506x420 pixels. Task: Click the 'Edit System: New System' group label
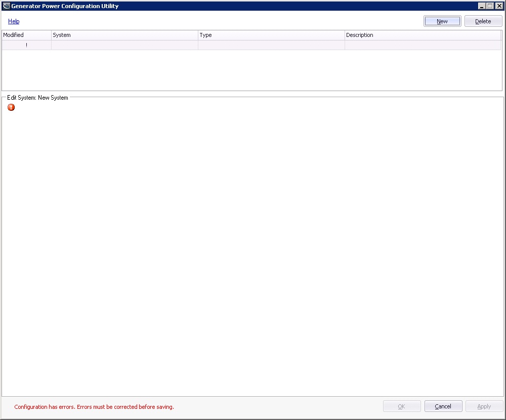tap(37, 98)
